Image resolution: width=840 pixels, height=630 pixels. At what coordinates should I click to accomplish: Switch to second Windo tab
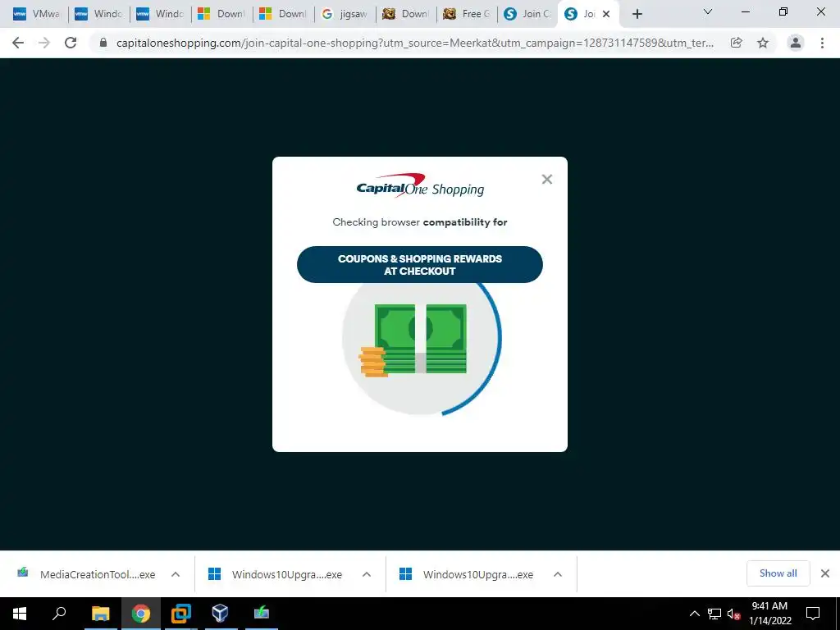(x=160, y=14)
